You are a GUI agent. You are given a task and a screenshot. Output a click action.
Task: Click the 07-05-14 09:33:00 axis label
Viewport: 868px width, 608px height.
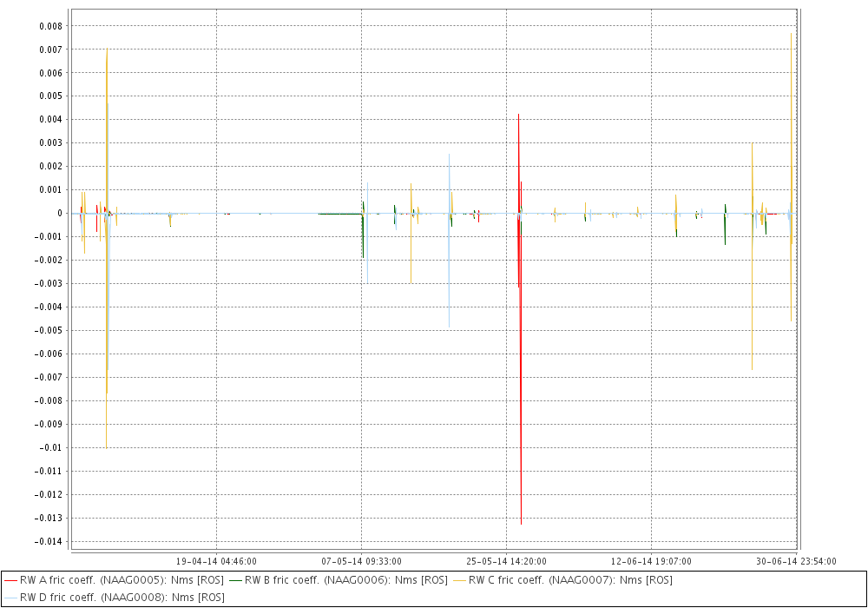361,561
